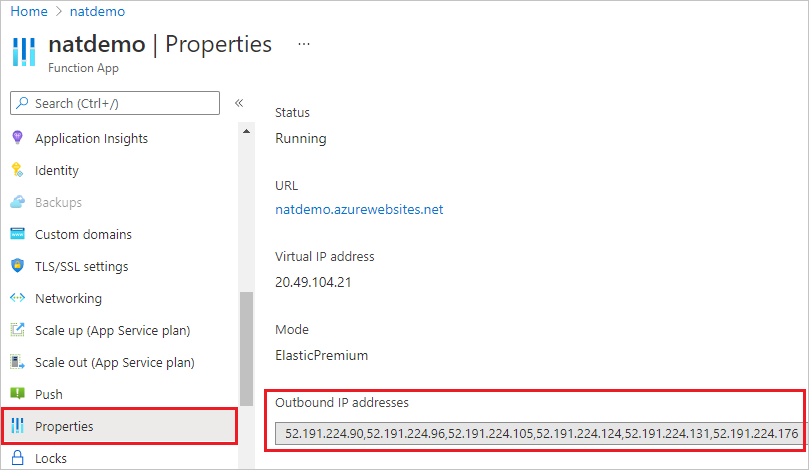This screenshot has width=809, height=470.
Task: Click the Running status value
Action: 301,138
